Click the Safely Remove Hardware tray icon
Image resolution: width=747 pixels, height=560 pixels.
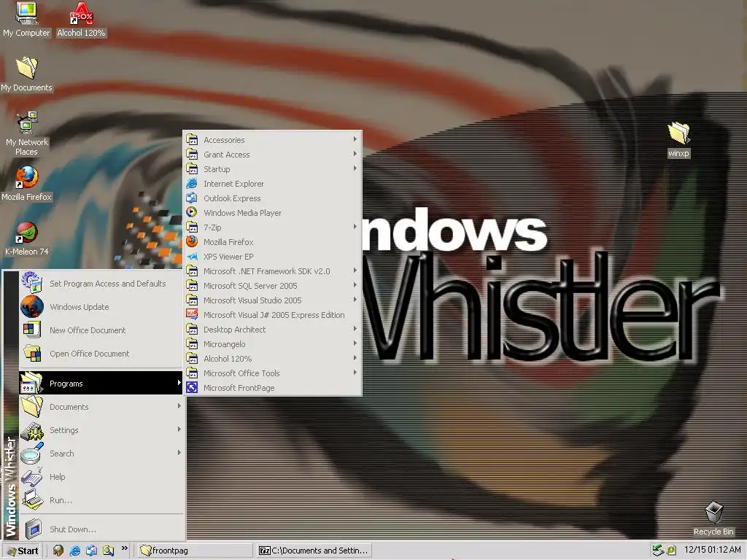pos(658,550)
